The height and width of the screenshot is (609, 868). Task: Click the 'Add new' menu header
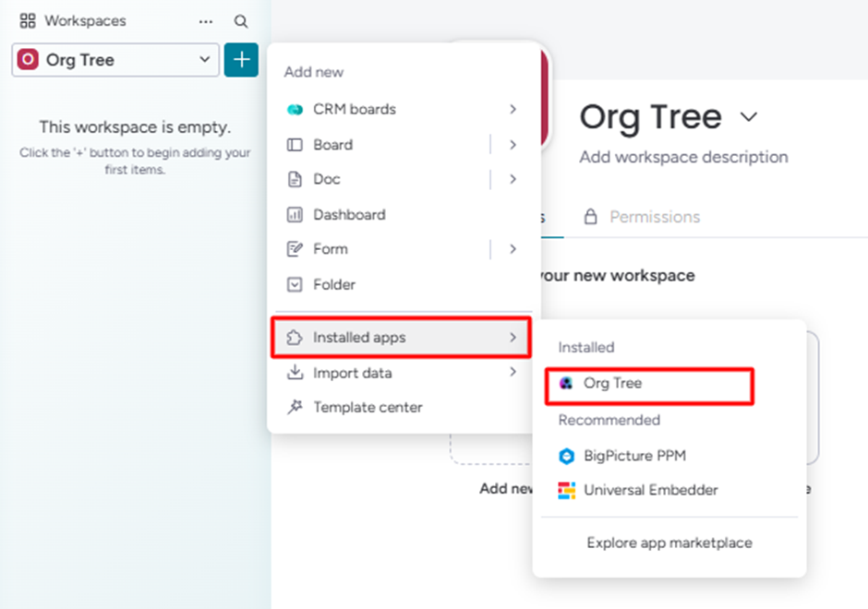[x=314, y=73]
